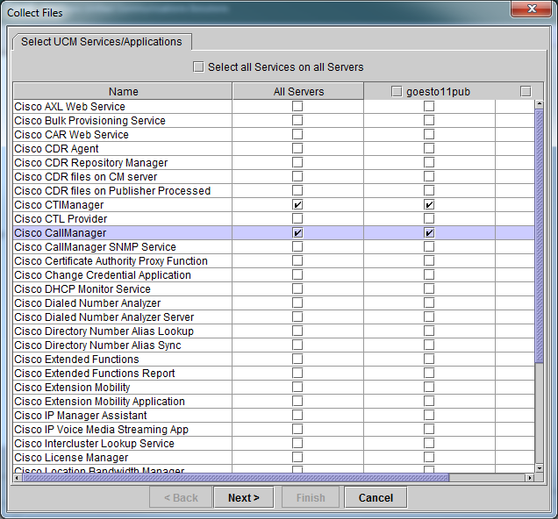Select the Cisco CTL Provider row
This screenshot has height=519, width=558.
pos(273,219)
